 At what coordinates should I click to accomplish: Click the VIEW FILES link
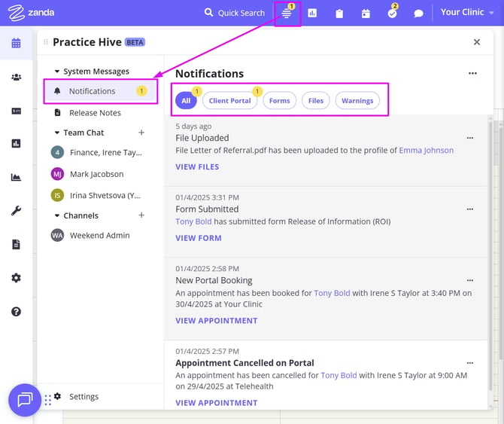tap(197, 167)
